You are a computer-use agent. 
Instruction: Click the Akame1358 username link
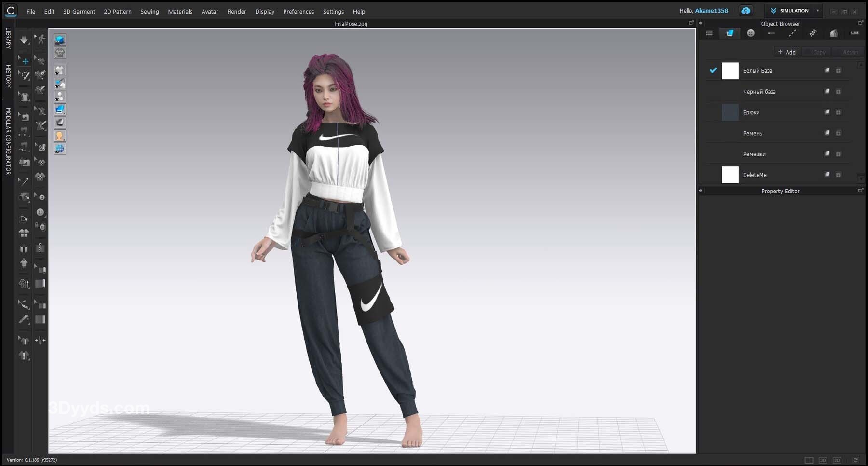point(711,11)
